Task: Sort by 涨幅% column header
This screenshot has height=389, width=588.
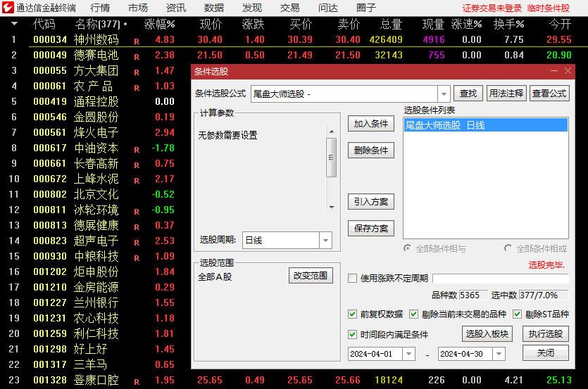Action: pos(159,25)
